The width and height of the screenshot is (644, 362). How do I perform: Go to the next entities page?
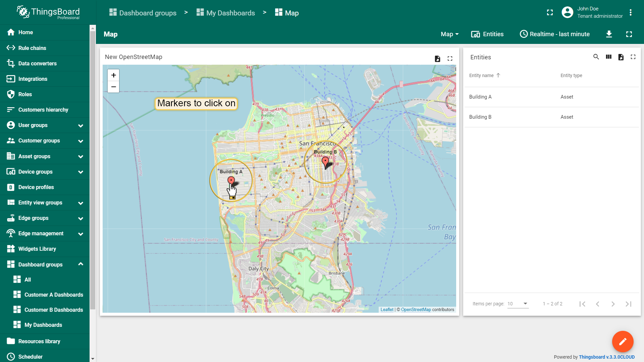613,304
